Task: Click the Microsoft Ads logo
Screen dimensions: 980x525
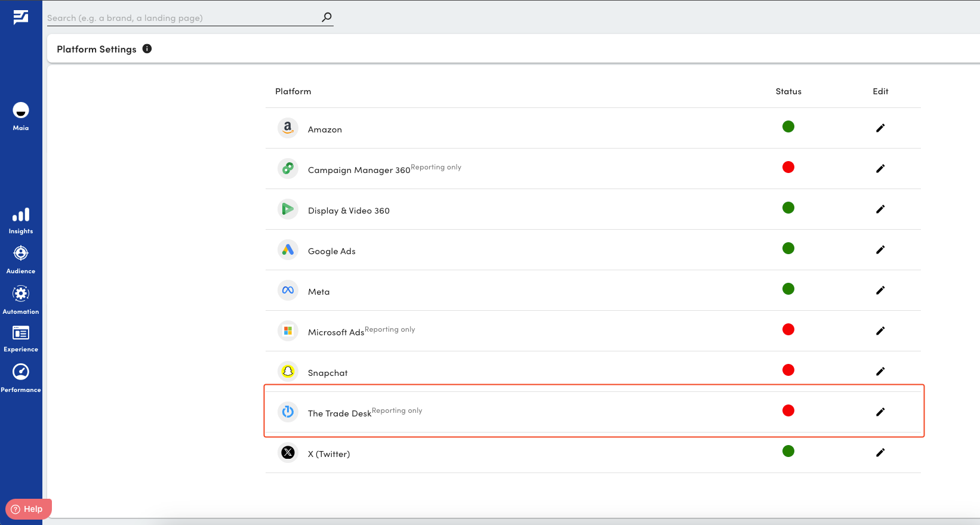Action: click(288, 331)
